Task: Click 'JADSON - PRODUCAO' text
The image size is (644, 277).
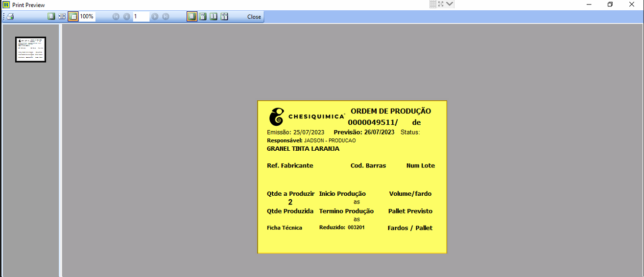Action: click(330, 140)
